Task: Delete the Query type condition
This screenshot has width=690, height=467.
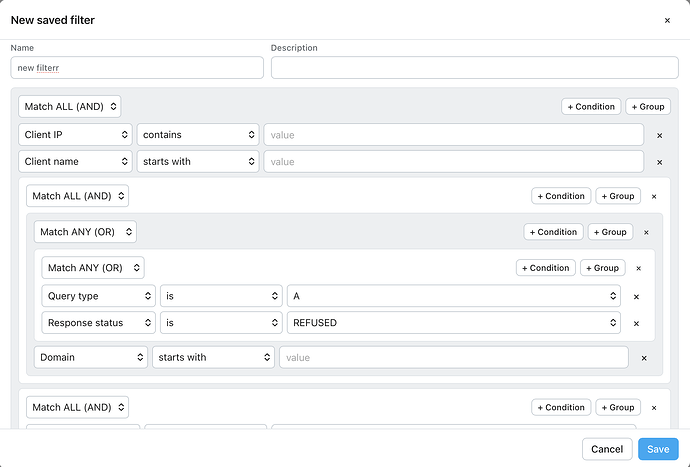Action: point(636,297)
